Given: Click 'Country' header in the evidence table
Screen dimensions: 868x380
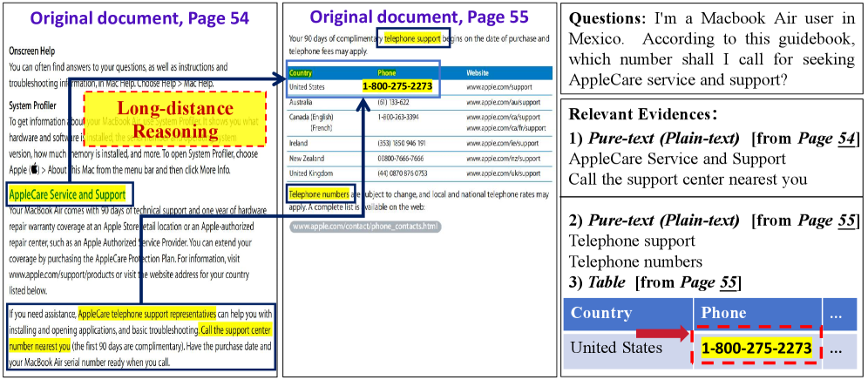Looking at the screenshot, I should [x=601, y=313].
